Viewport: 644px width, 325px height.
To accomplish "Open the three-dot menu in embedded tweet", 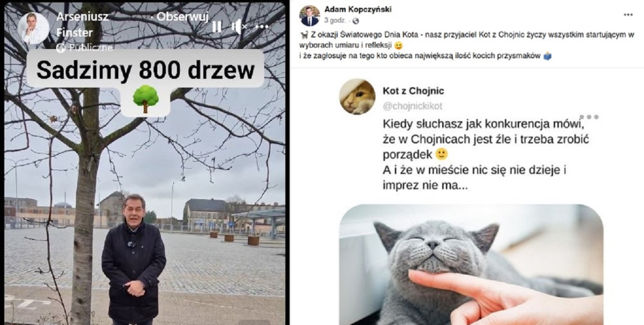I will point(589,117).
